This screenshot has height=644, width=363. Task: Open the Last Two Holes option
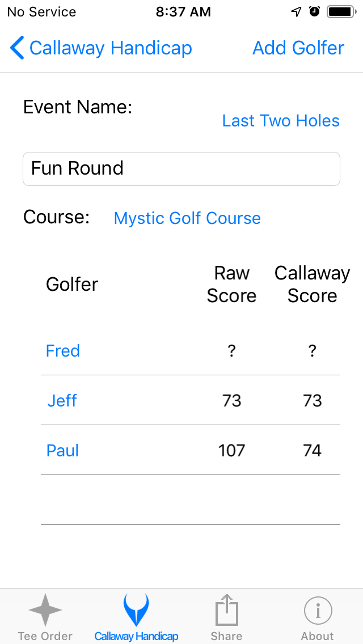(x=280, y=120)
